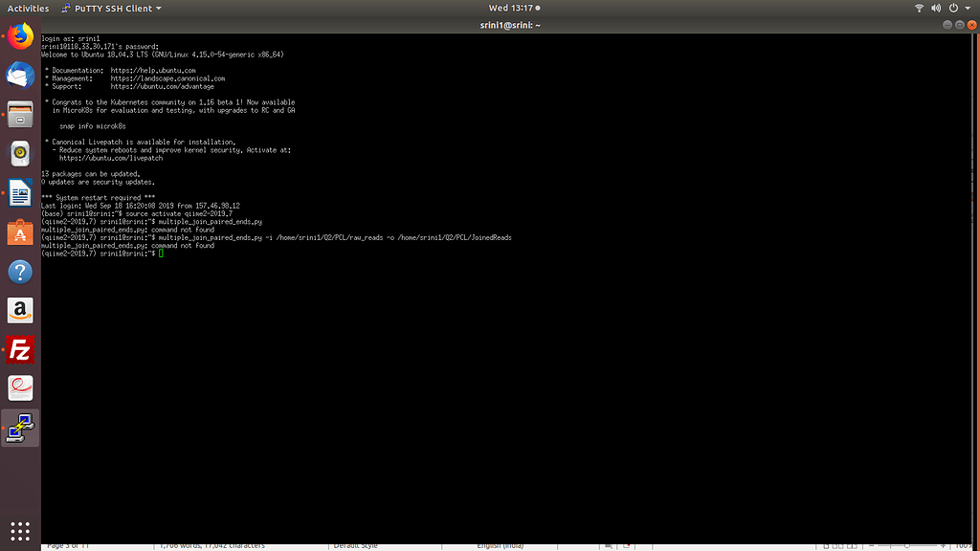Open Firefox from the dock
Viewport: 980px width, 551px height.
tap(20, 37)
